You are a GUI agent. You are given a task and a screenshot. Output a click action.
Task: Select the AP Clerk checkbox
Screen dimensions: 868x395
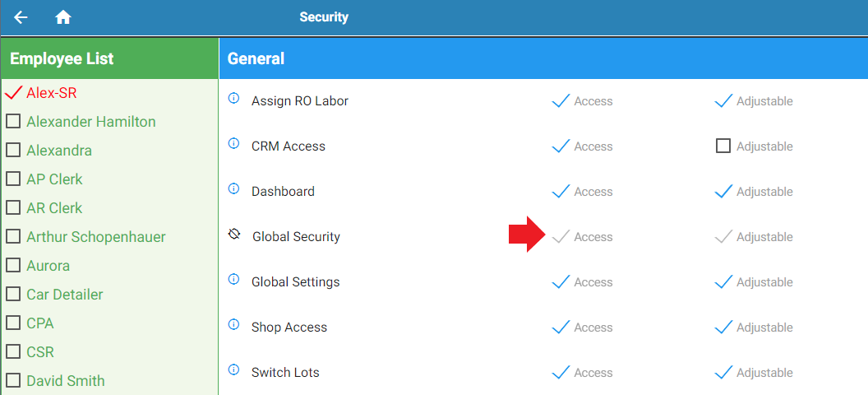point(13,179)
